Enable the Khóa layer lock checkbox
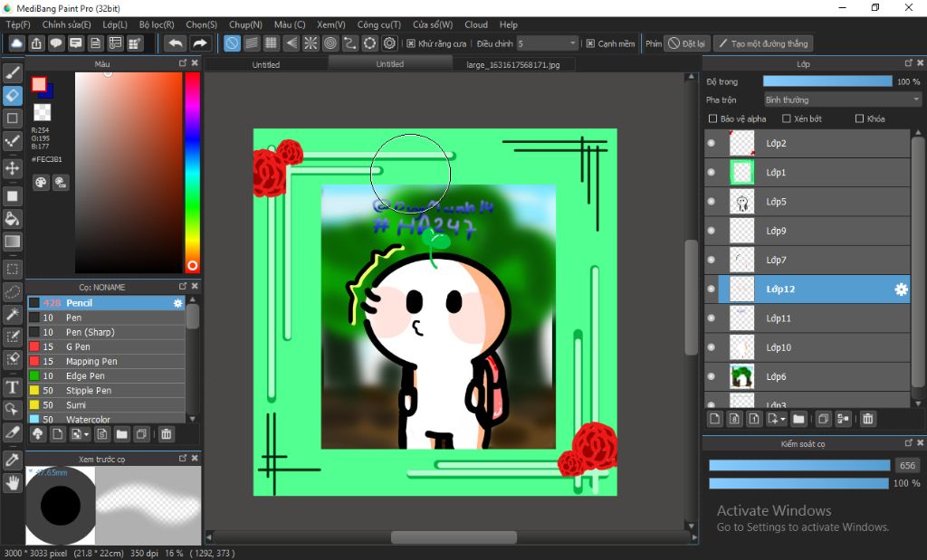Screen dimensions: 927x560 tap(860, 119)
